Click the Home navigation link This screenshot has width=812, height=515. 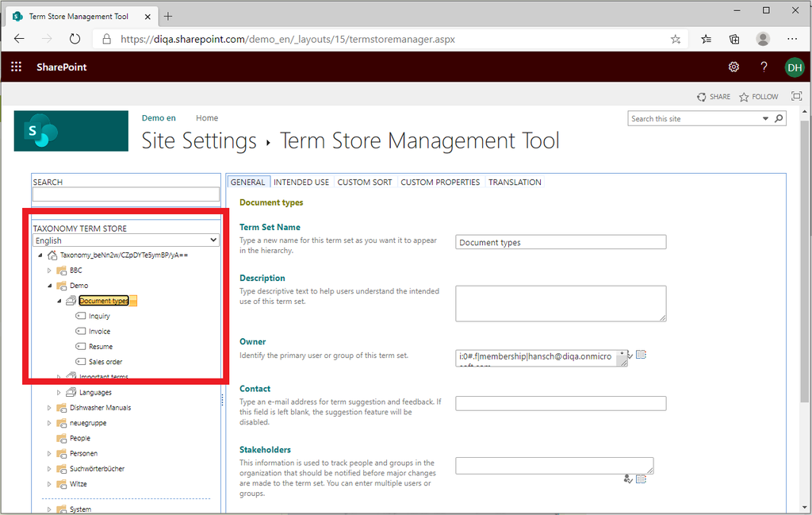coord(207,118)
